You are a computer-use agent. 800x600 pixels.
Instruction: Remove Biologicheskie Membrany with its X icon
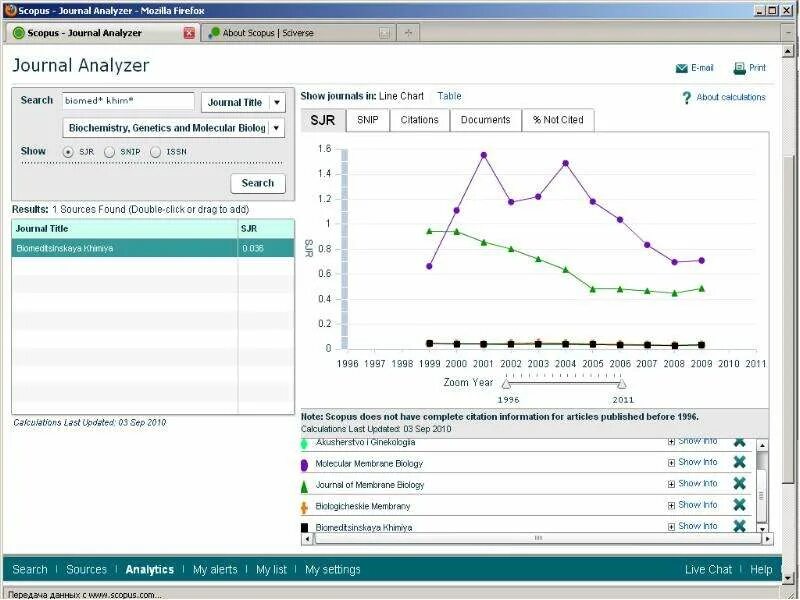pos(739,505)
